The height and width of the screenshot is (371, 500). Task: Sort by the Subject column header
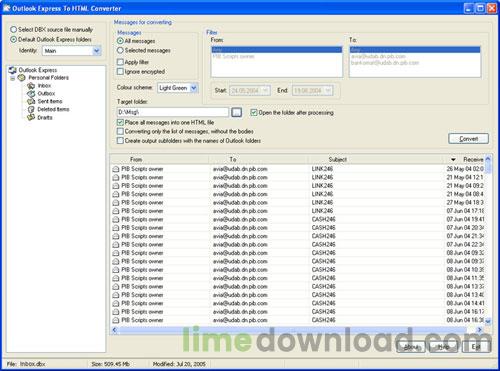click(x=376, y=159)
